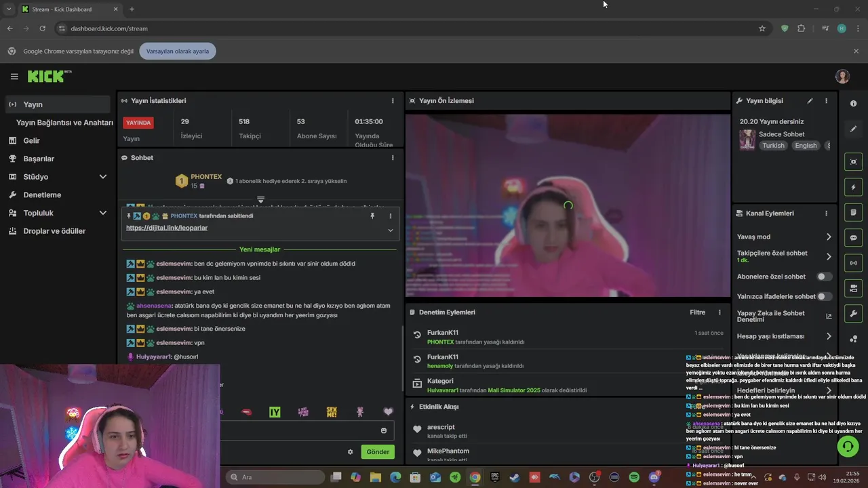Go to Yayın in sidebar

(x=57, y=104)
